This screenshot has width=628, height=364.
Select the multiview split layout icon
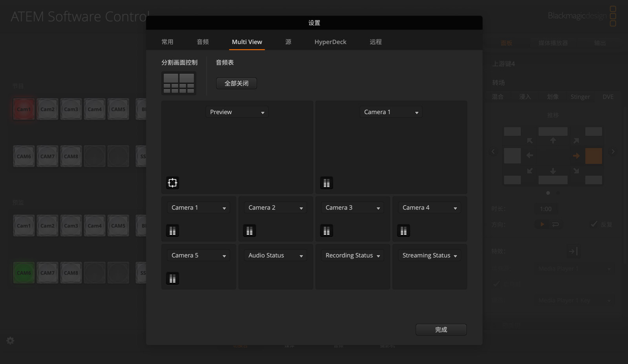(x=179, y=83)
